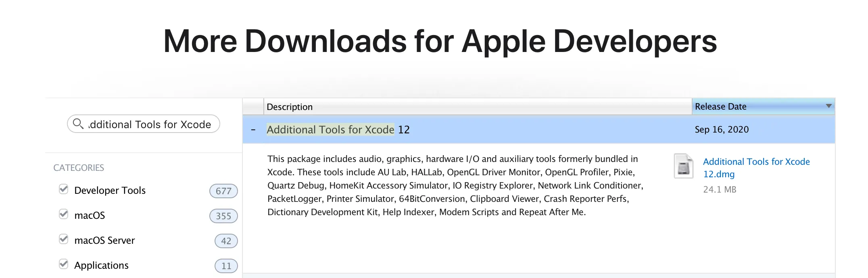This screenshot has height=278, width=868.
Task: Uncheck the macOS category checkbox
Action: tap(64, 214)
